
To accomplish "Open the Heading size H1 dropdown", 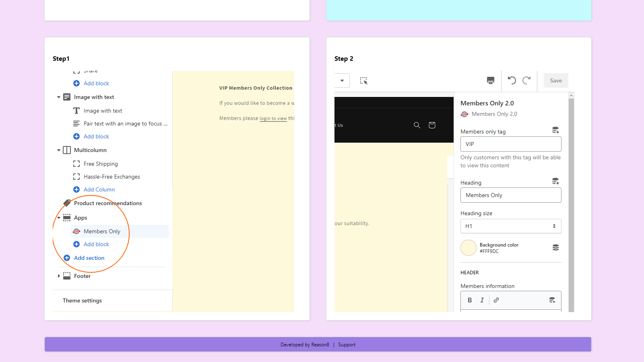I will point(510,226).
